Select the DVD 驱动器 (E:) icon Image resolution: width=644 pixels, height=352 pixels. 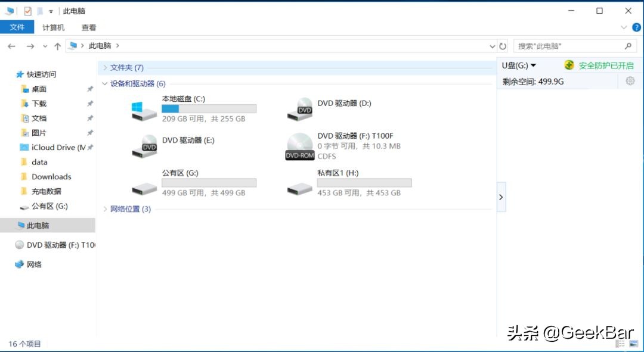pos(144,147)
